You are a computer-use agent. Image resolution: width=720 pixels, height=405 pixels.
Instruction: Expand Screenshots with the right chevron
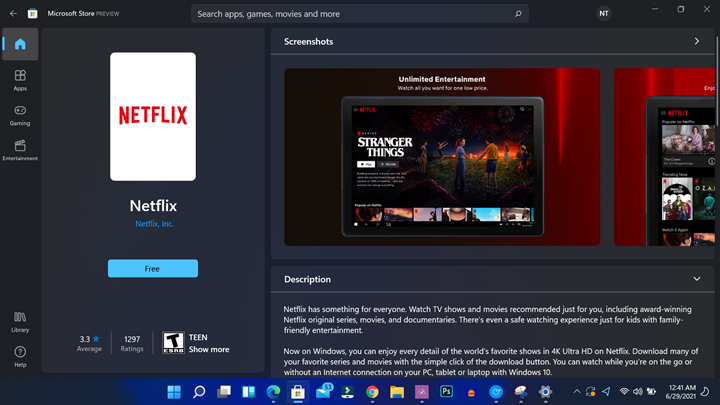(x=697, y=41)
